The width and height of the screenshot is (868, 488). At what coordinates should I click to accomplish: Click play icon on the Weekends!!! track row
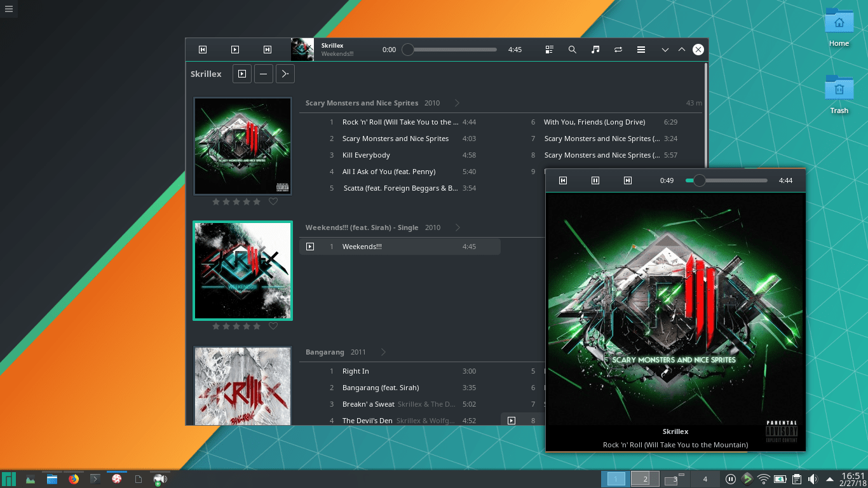[x=310, y=247]
